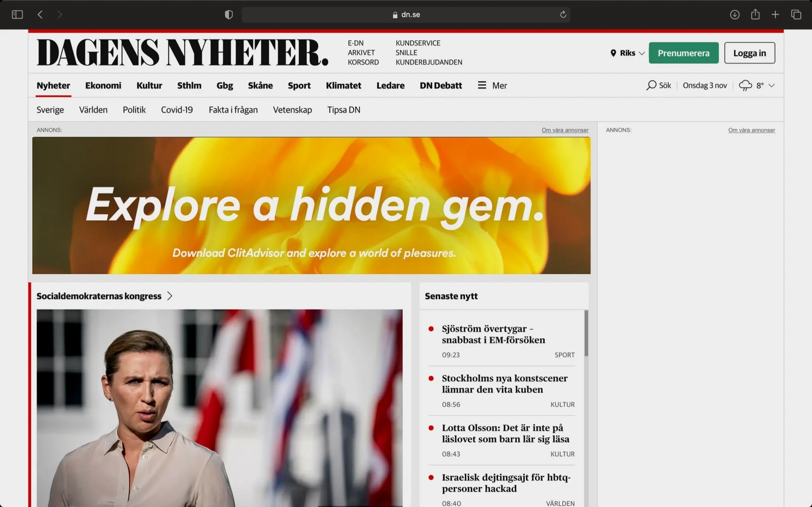This screenshot has width=812, height=507.
Task: Open the Stockholms nya konstscener headline
Action: click(x=504, y=384)
